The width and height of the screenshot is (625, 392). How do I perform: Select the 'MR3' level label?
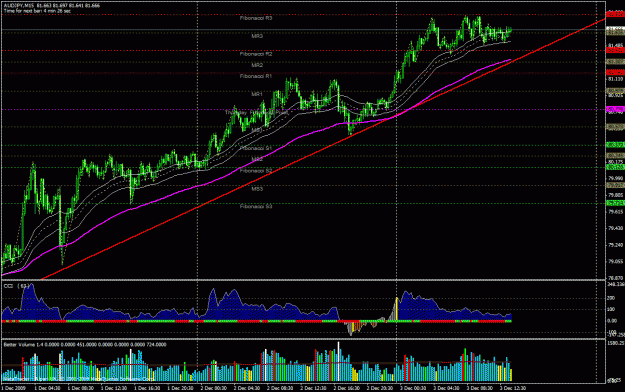pos(257,36)
